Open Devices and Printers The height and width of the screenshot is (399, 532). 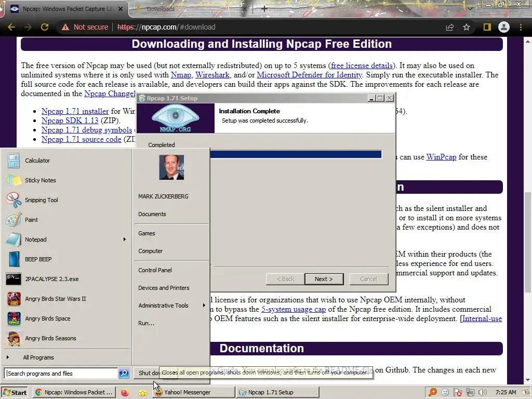point(164,288)
